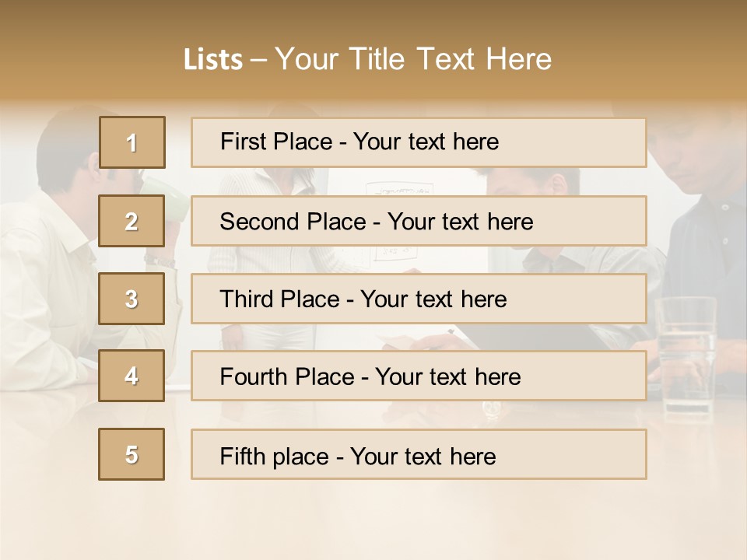The image size is (747, 560).
Task: Click 'Your text here' after Fifth place
Action: (423, 457)
